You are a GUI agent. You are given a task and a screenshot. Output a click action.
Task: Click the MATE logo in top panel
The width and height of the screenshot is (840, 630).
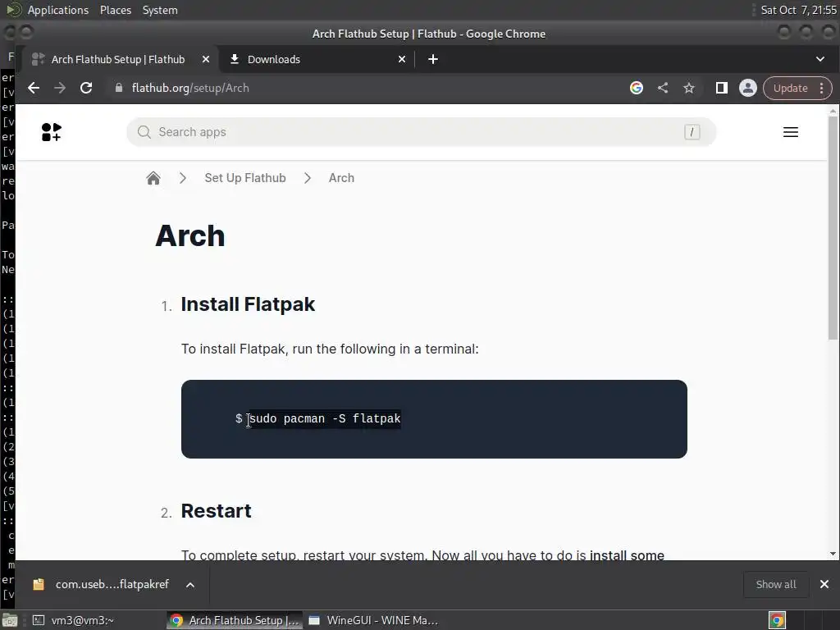click(x=13, y=10)
